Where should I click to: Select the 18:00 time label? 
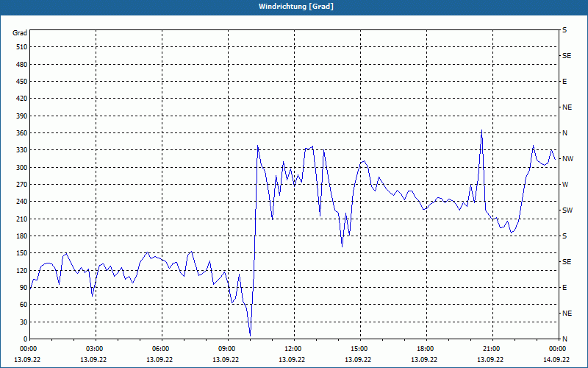tap(426, 348)
